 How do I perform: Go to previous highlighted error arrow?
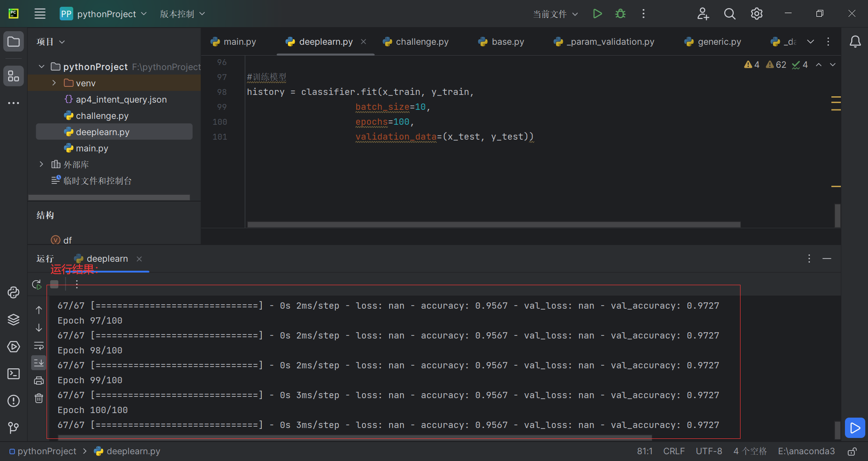[x=819, y=65]
